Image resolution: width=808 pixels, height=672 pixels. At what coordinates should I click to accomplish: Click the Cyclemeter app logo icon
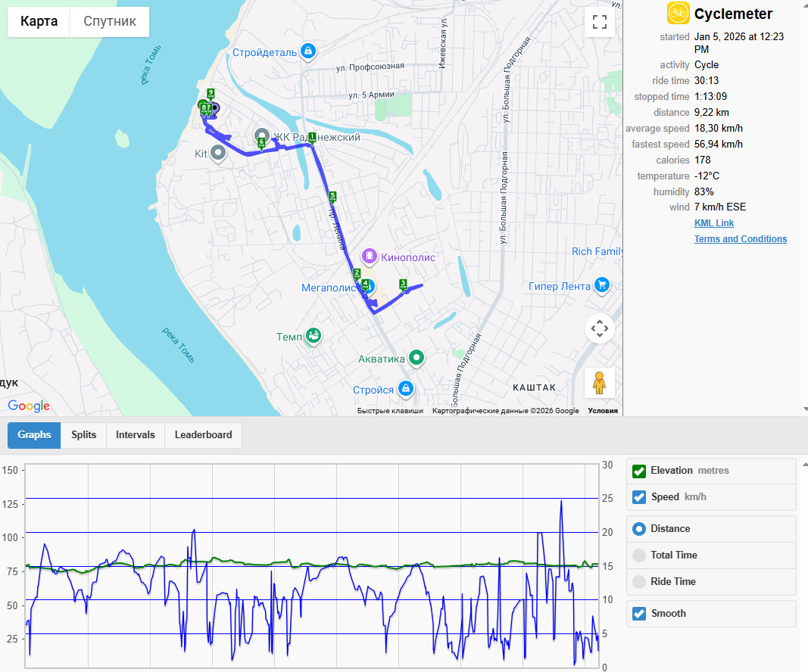[678, 14]
